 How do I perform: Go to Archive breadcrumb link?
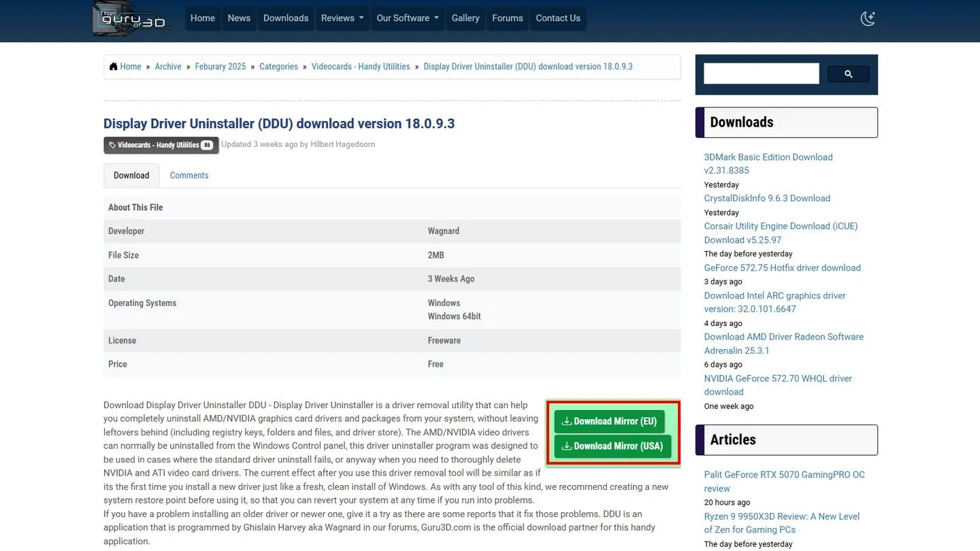[168, 67]
